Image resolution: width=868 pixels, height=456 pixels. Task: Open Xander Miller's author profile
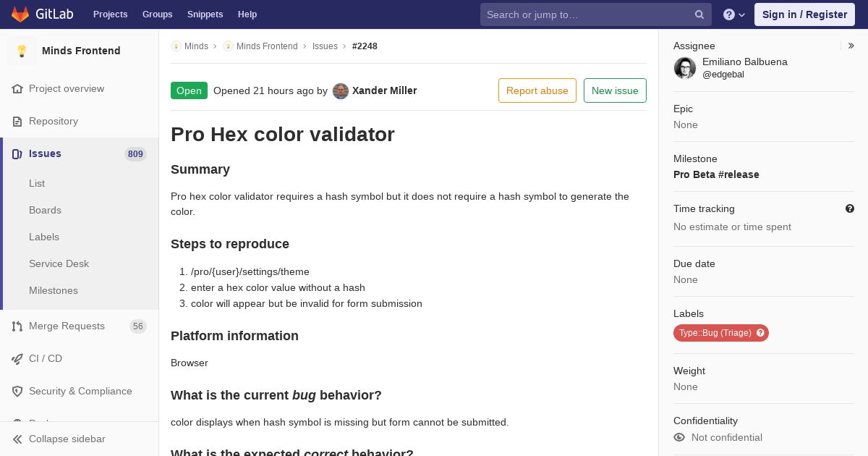384,90
